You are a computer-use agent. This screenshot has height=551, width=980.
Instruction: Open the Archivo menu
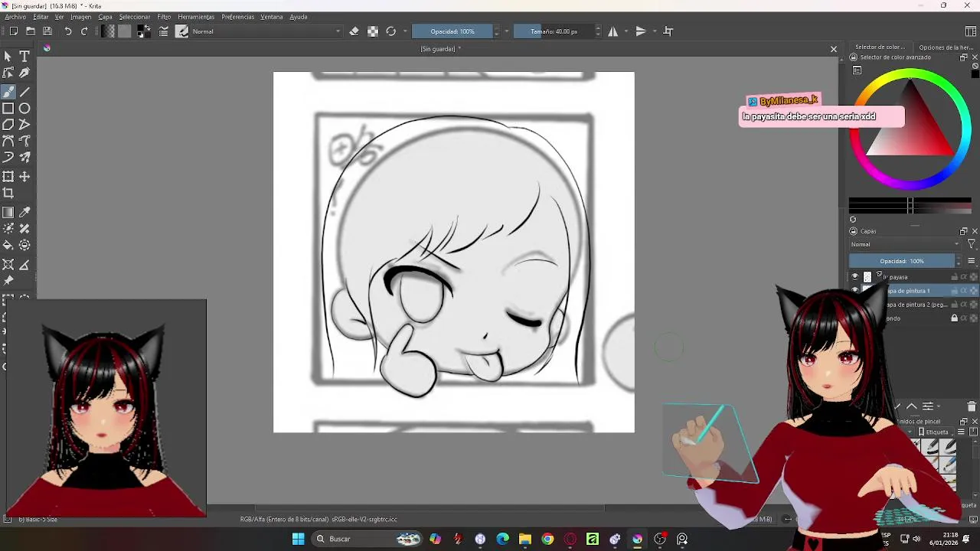point(15,17)
